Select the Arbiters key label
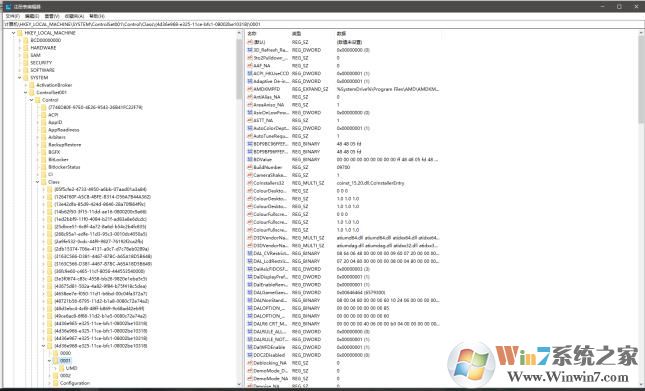This screenshot has height=391, width=645. pyautogui.click(x=57, y=137)
